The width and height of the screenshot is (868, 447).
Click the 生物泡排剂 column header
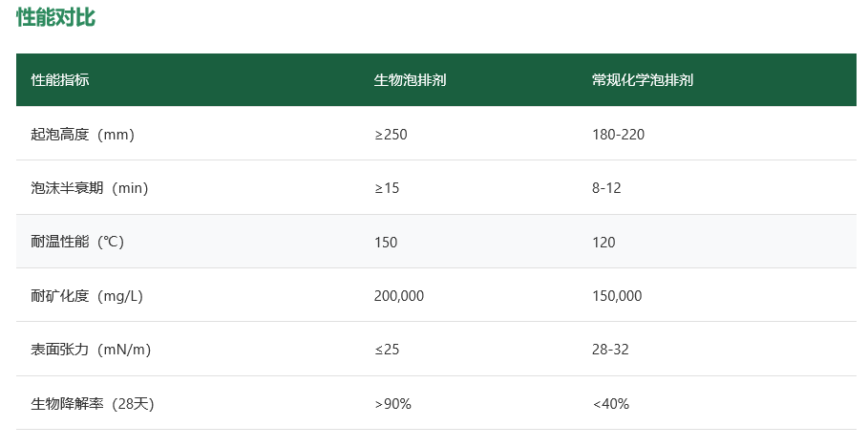pyautogui.click(x=410, y=80)
